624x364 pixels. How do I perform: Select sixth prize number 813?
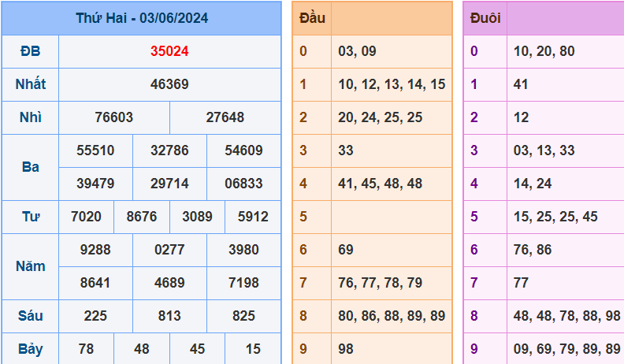coord(169,315)
